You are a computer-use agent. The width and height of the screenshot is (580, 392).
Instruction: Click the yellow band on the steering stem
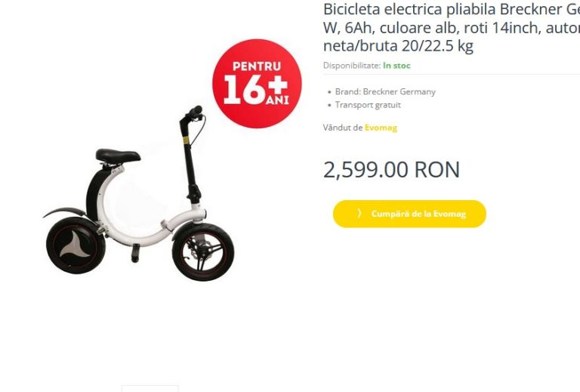pos(185,140)
